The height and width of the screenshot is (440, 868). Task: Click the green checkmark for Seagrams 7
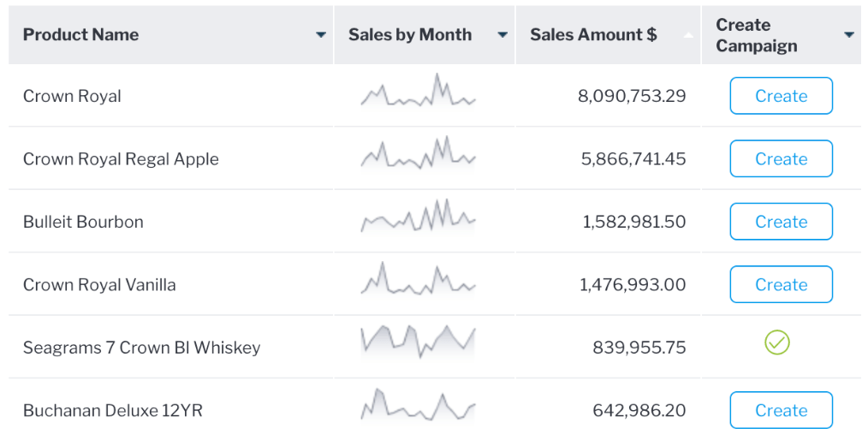776,343
